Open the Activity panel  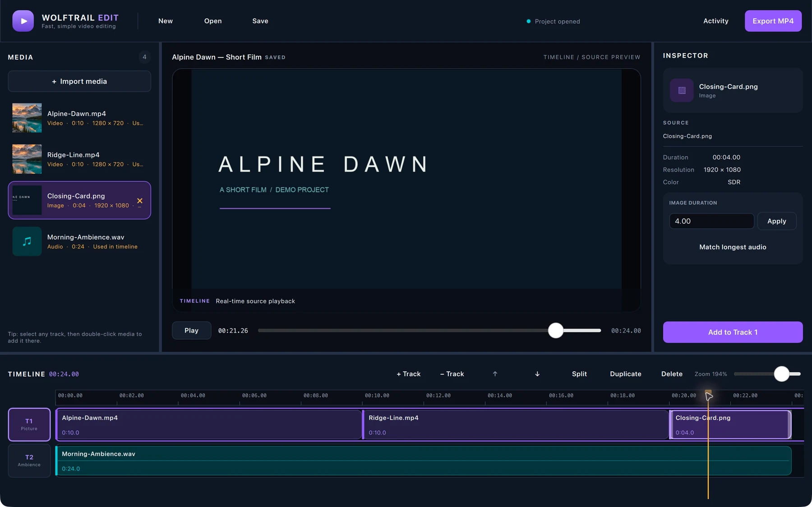(x=716, y=21)
